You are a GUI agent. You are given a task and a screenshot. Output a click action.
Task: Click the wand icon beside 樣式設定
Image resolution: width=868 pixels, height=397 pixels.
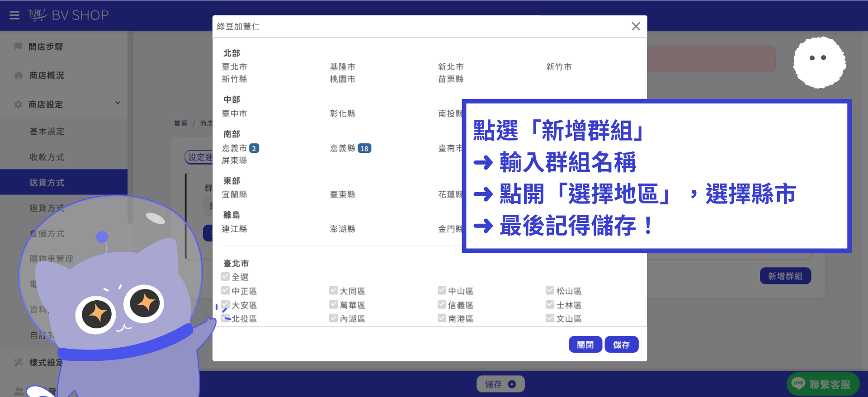tap(18, 363)
